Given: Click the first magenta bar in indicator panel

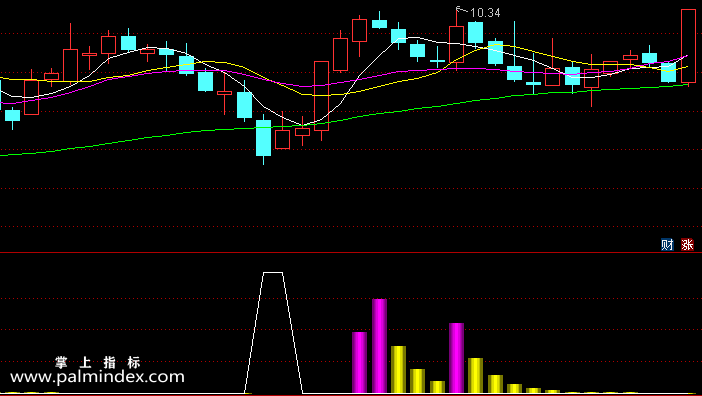Looking at the screenshot, I should click(x=360, y=362).
